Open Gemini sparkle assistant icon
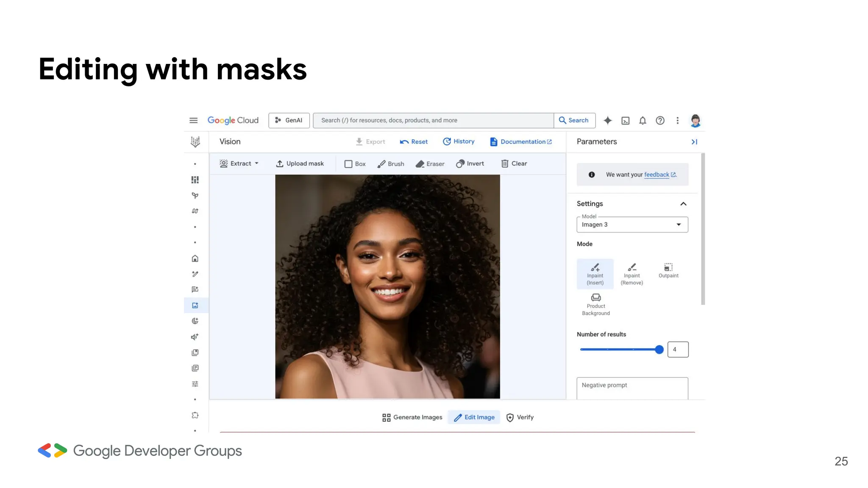Viewport: 868px width, 488px height. (x=608, y=120)
